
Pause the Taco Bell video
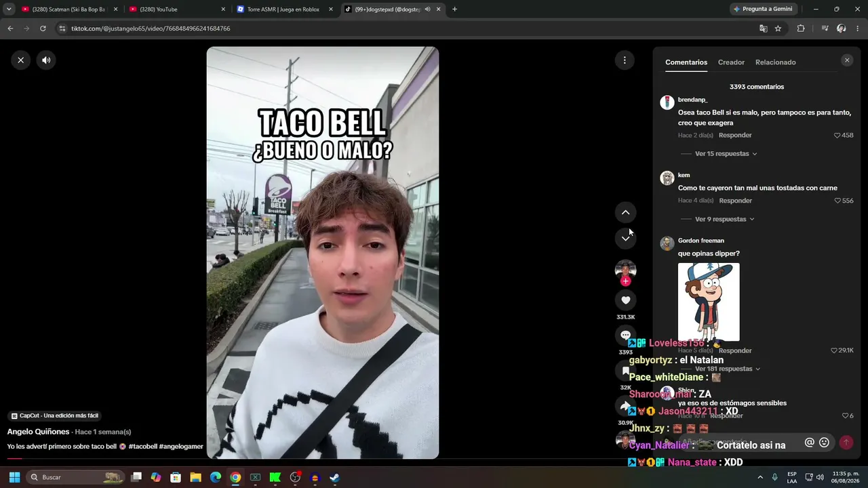click(x=323, y=253)
